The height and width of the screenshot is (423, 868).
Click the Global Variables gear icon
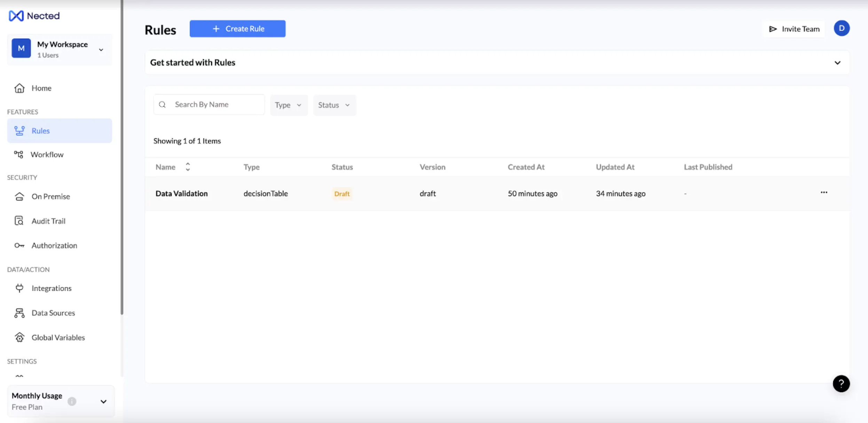19,337
